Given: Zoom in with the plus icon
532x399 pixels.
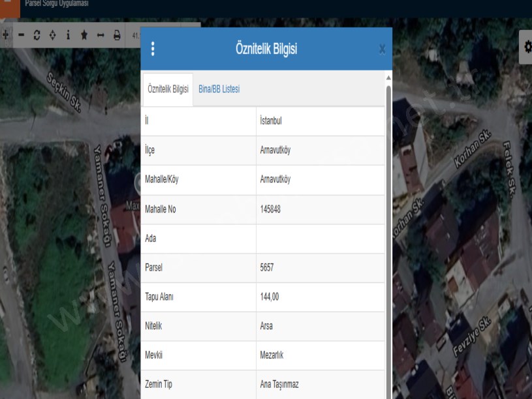Looking at the screenshot, I should coord(5,35).
